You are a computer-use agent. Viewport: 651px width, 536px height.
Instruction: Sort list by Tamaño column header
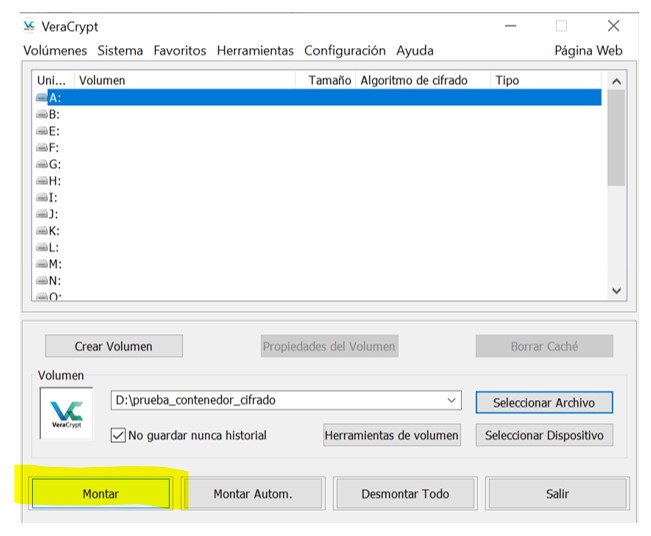[x=329, y=80]
